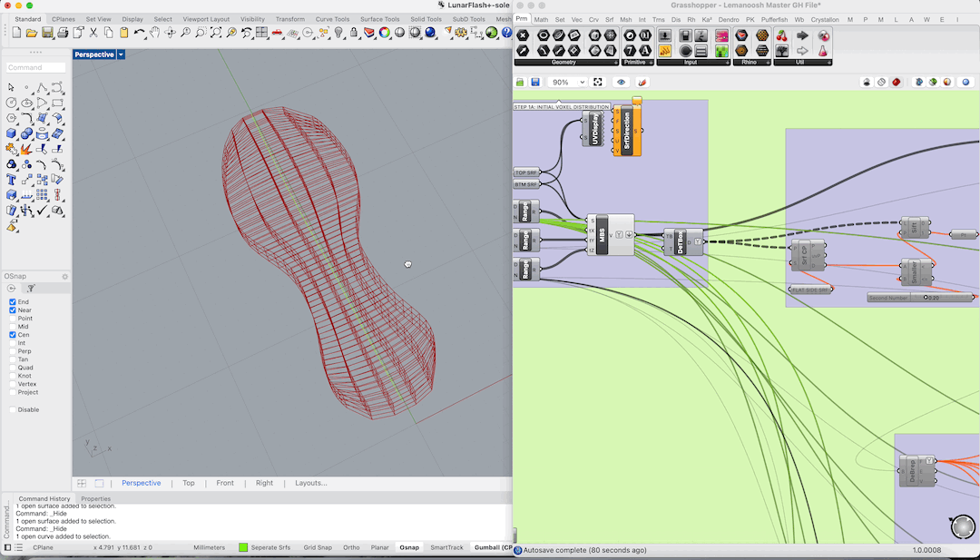Viewport: 980px width, 560px height.
Task: Disable the End object snap
Action: pos(13,302)
